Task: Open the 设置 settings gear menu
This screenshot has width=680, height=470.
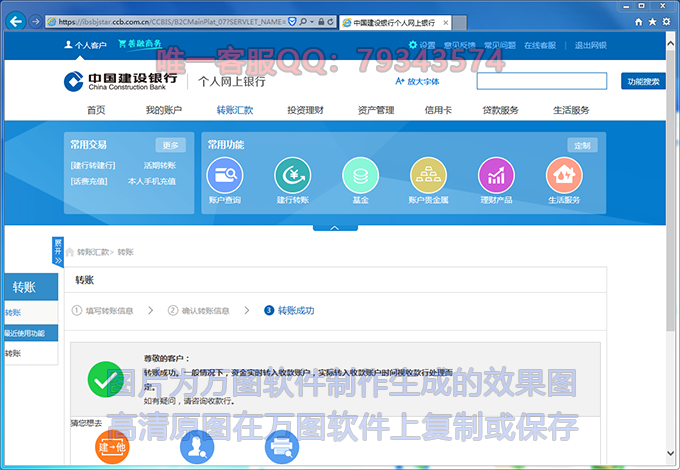Action: point(422,45)
